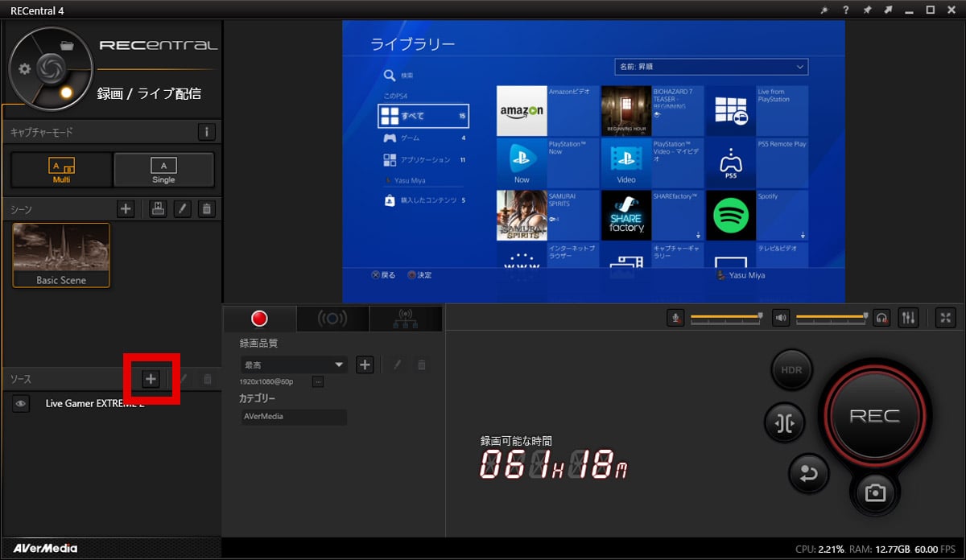
Task: Switch to the multi-stream network tab
Action: click(x=406, y=319)
